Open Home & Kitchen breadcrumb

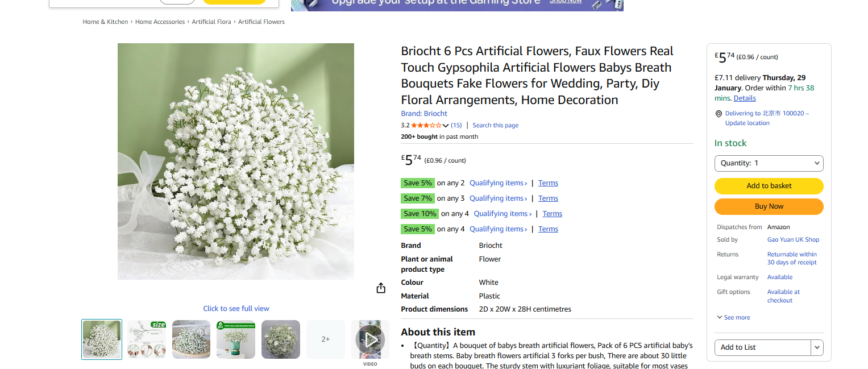click(105, 22)
